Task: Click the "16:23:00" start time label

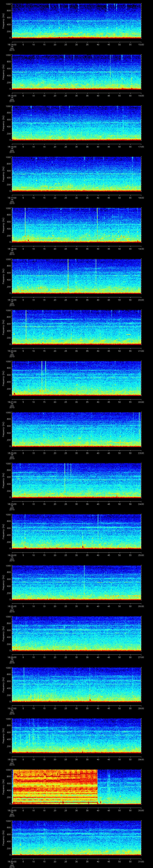Action: (x=12, y=504)
